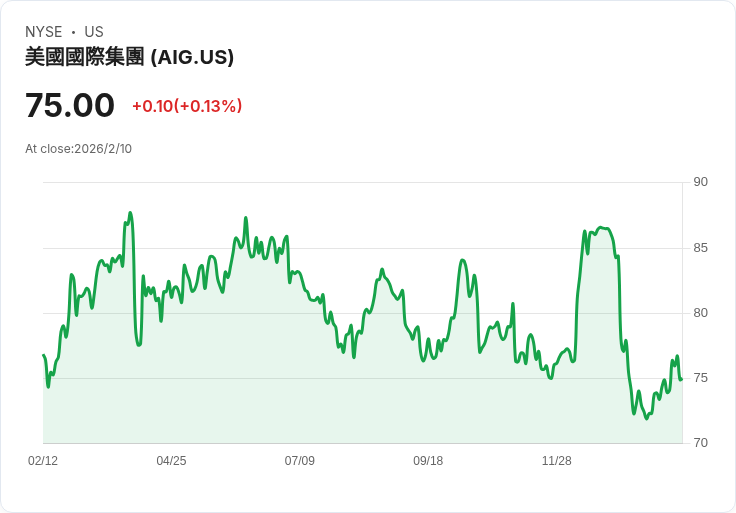This screenshot has height=513, width=736.
Task: Click the rightmost endpoint of the price line
Action: click(x=681, y=379)
